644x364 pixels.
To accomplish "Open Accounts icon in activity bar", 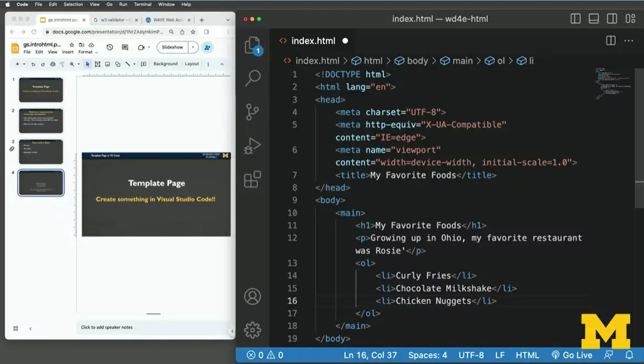I will coord(252,296).
